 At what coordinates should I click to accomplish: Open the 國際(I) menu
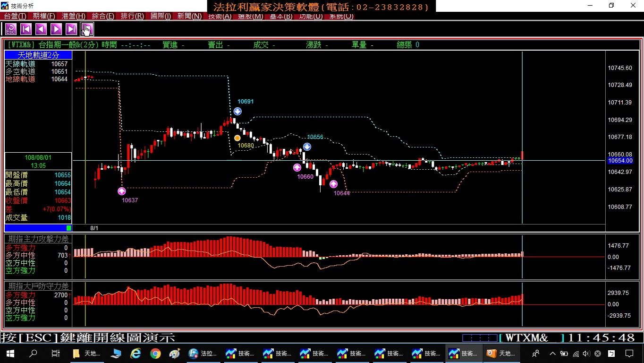161,16
